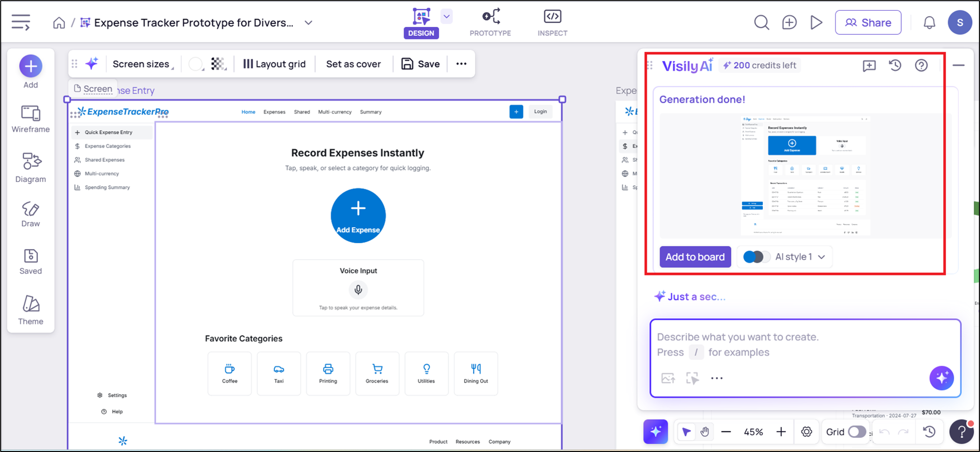Image resolution: width=980 pixels, height=452 pixels.
Task: Select the Taxi category card
Action: pos(279,373)
